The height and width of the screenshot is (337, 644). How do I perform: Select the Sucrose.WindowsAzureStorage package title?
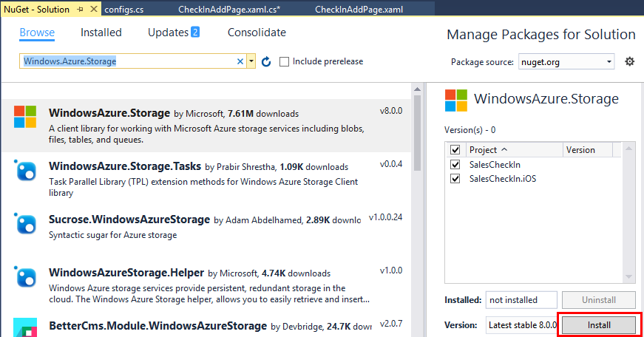[129, 219]
